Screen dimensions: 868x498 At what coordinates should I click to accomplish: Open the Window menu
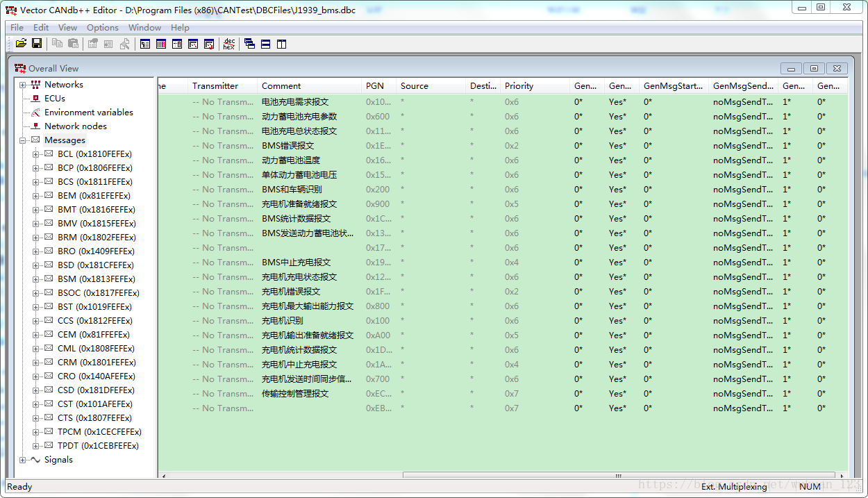coord(144,28)
